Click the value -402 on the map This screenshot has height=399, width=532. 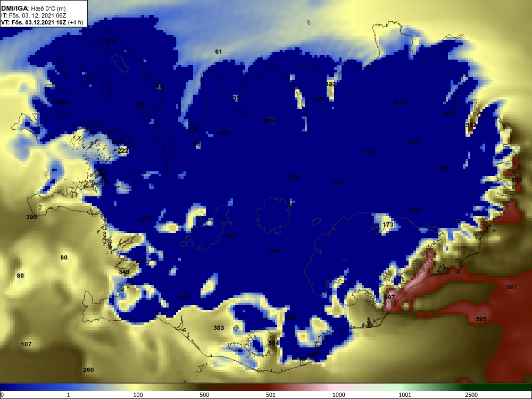point(145,219)
